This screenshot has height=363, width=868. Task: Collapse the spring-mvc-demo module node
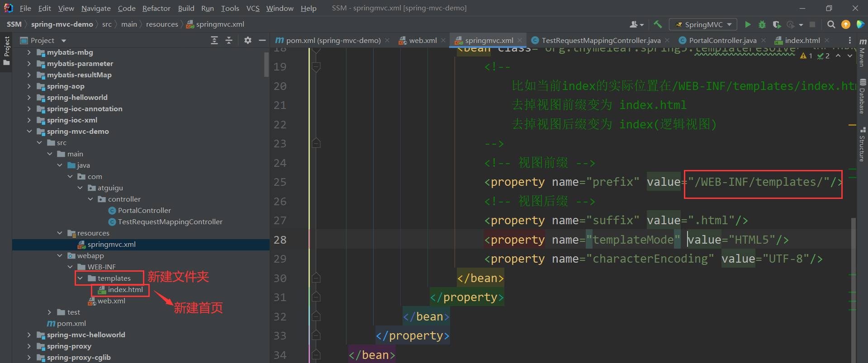[29, 131]
